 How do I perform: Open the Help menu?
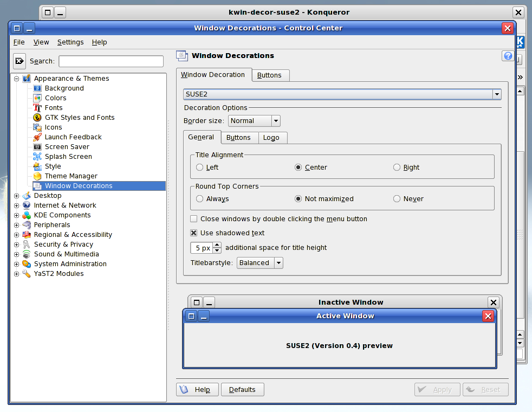coord(99,42)
